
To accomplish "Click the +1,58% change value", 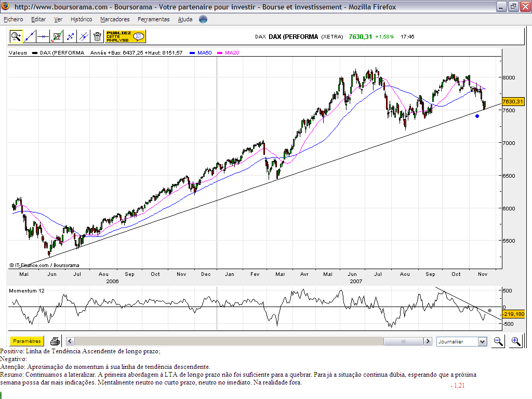I will tap(384, 37).
